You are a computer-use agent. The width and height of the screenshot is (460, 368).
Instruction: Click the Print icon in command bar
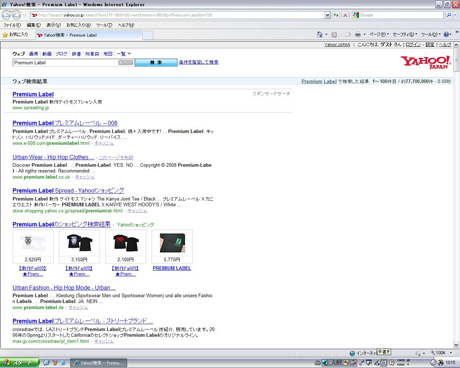pos(358,34)
